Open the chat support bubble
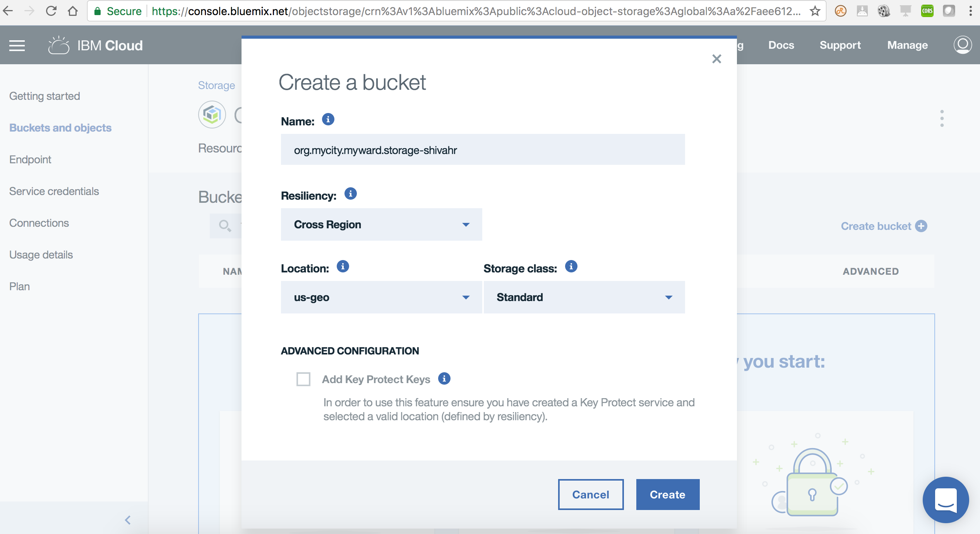 (x=946, y=500)
